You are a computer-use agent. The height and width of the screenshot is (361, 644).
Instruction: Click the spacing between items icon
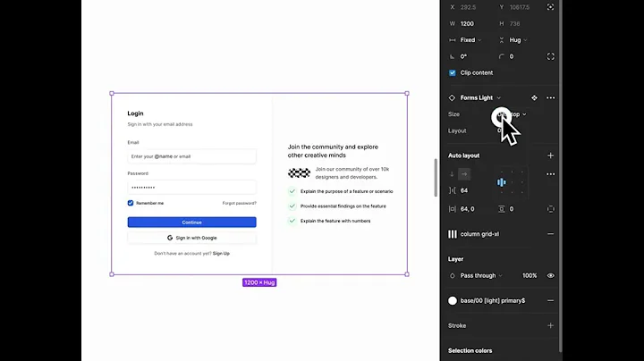(453, 190)
